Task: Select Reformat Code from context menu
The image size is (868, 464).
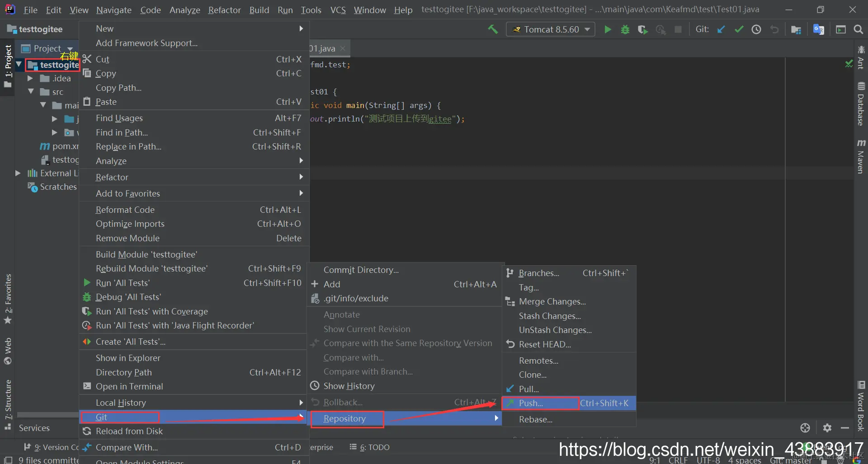Action: tap(194, 210)
